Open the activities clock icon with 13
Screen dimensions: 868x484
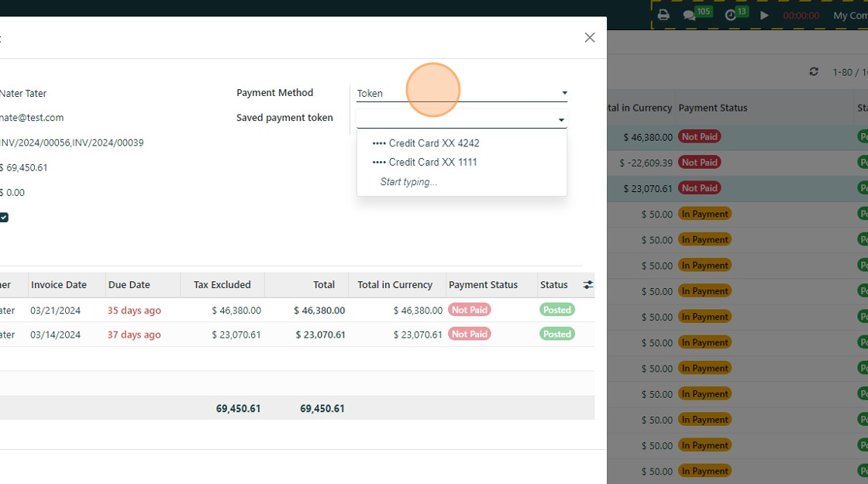click(730, 15)
